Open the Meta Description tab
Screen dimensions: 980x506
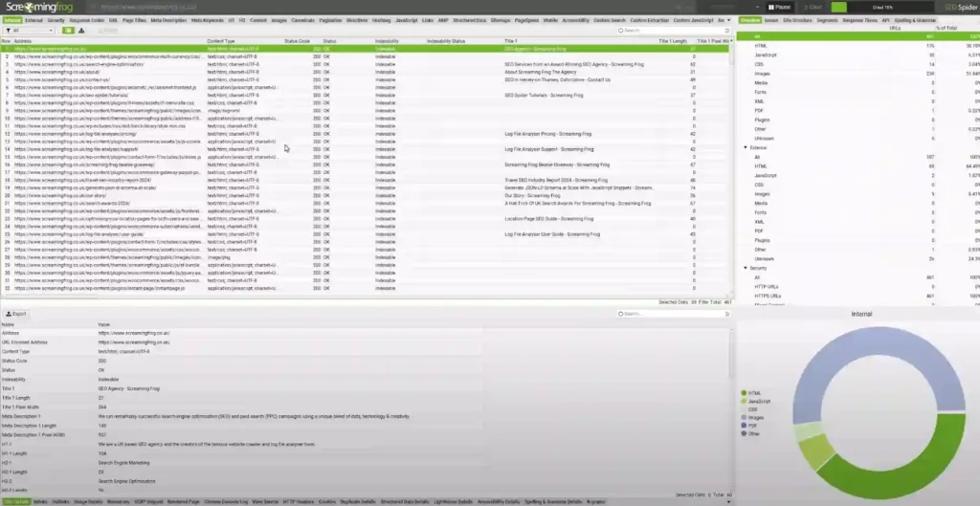[x=168, y=20]
